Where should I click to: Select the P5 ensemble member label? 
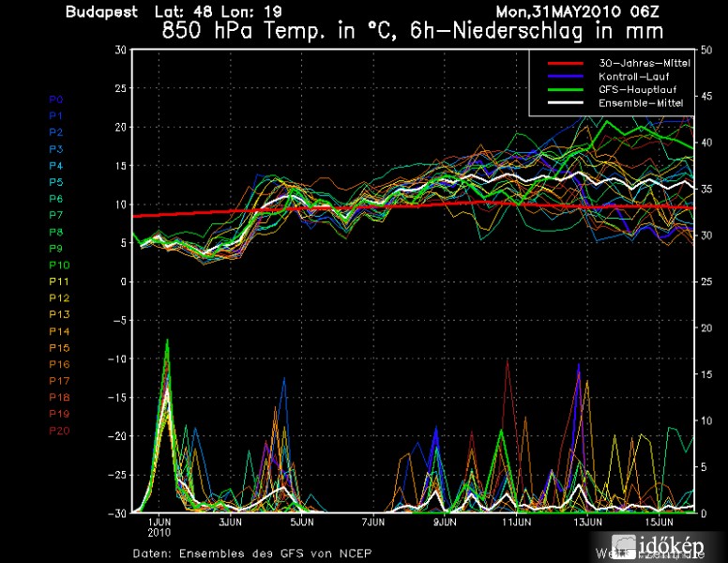(x=55, y=182)
